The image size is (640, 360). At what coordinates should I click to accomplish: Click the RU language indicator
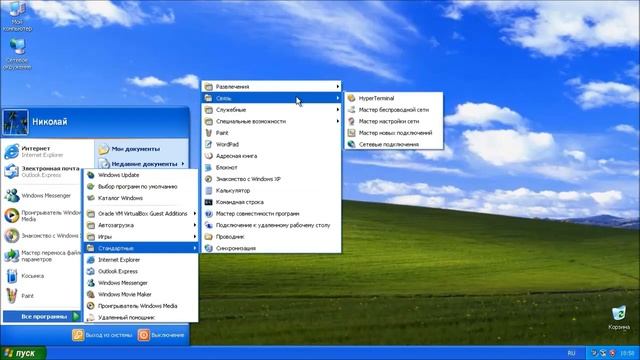coord(571,353)
